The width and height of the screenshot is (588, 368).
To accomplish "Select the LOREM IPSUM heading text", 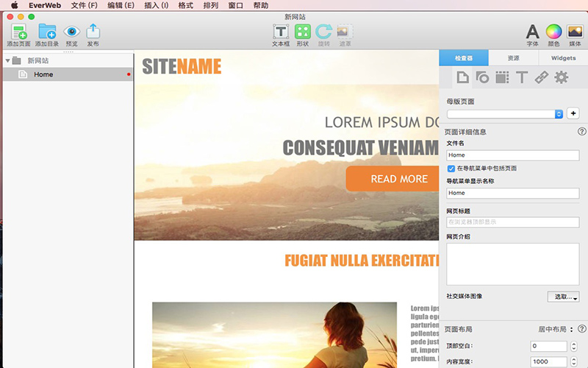I will 381,122.
